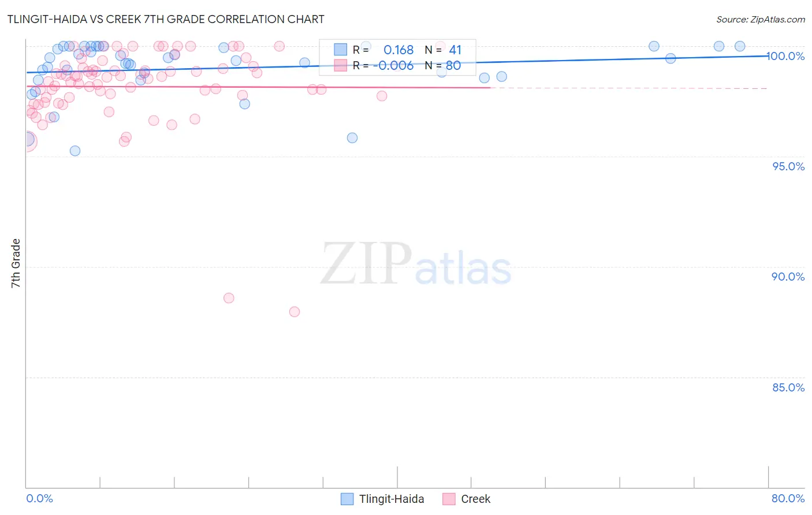
Task: Click the 85.0% y-axis label
Action: (x=788, y=387)
